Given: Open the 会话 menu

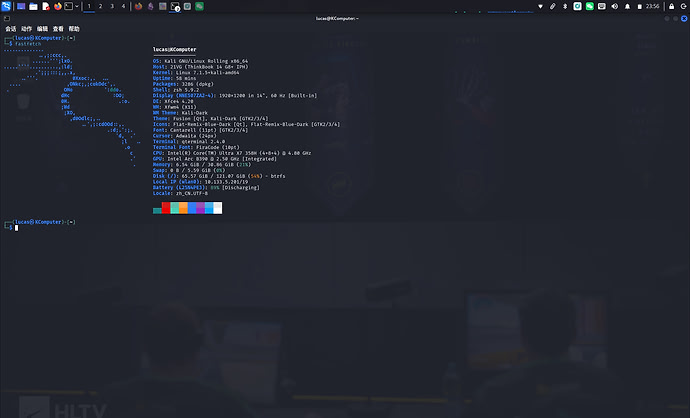Looking at the screenshot, I should [x=11, y=29].
